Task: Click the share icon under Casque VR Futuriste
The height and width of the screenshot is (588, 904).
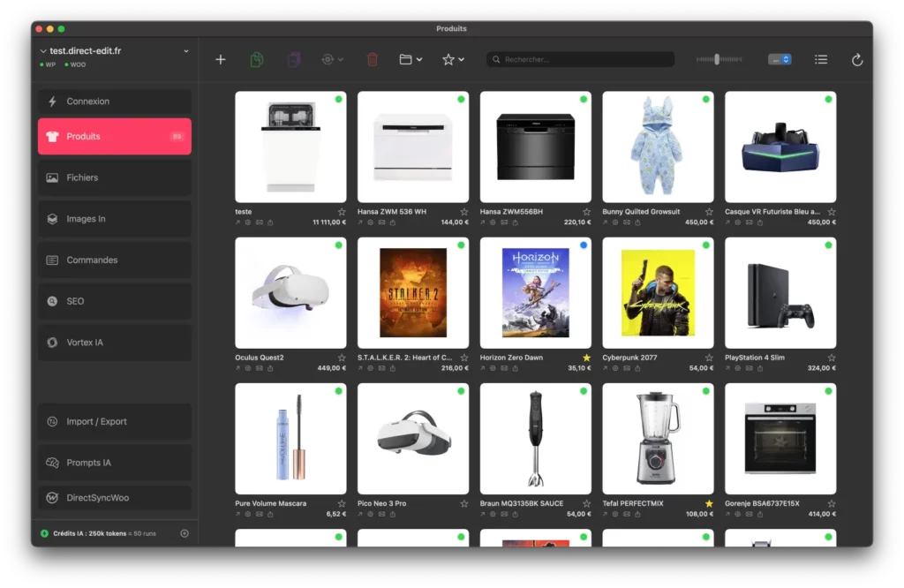Action: click(x=760, y=222)
